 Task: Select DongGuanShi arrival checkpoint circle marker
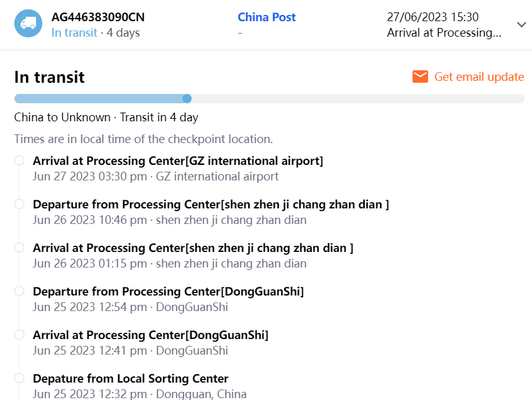pos(19,335)
